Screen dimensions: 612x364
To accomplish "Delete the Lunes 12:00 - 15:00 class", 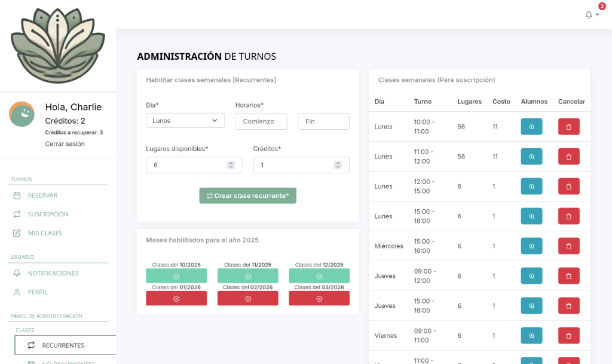I will click(568, 186).
